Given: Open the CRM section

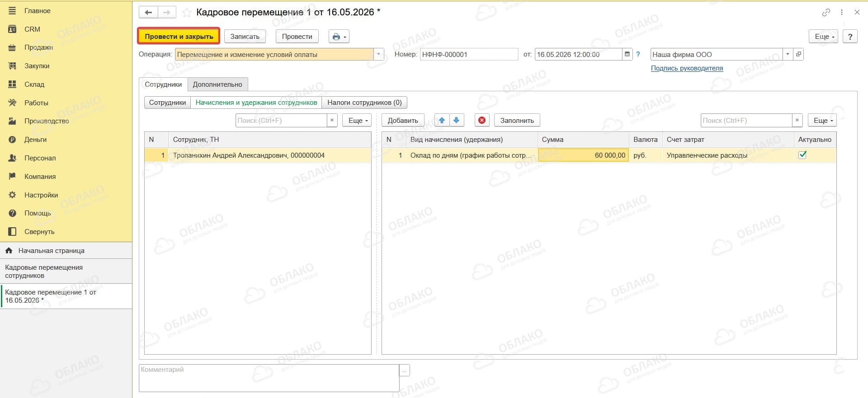Looking at the screenshot, I should click(x=32, y=29).
